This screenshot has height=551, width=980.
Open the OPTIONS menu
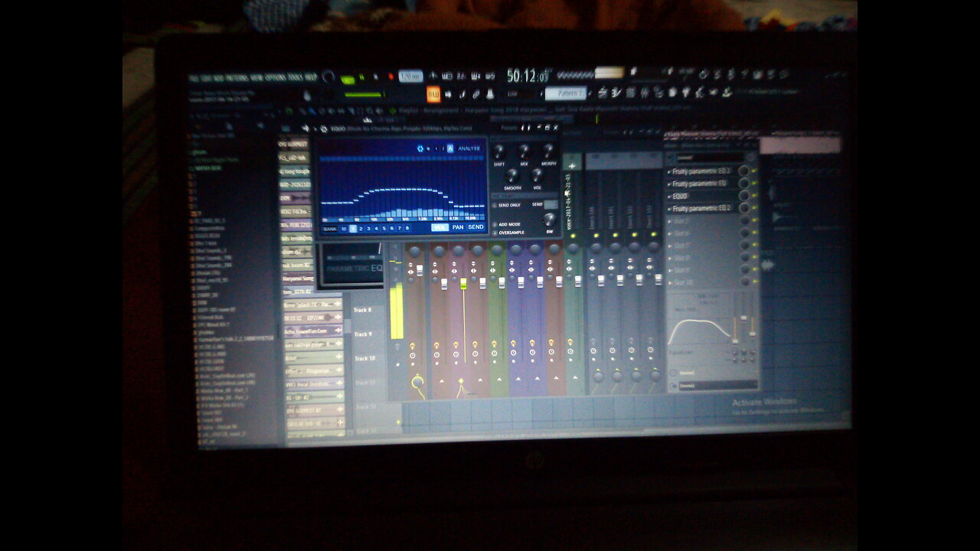(275, 78)
